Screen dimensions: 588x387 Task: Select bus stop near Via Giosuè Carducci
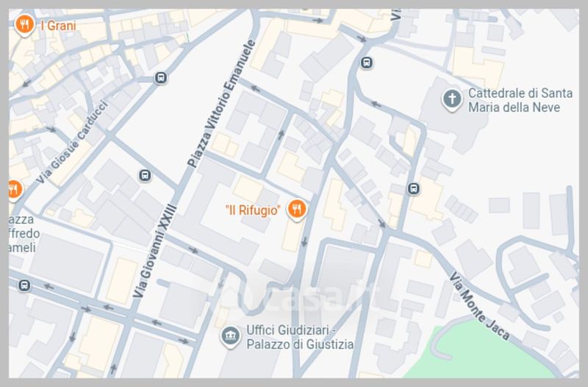[x=161, y=78]
